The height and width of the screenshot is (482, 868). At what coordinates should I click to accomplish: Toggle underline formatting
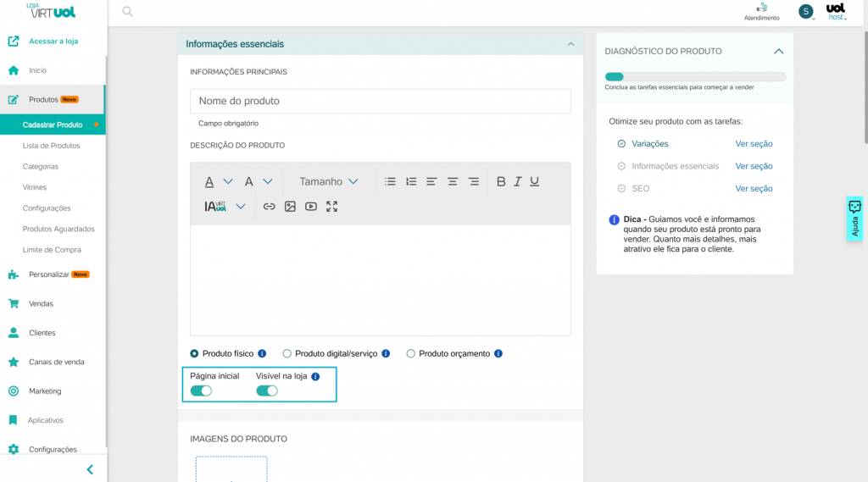534,181
